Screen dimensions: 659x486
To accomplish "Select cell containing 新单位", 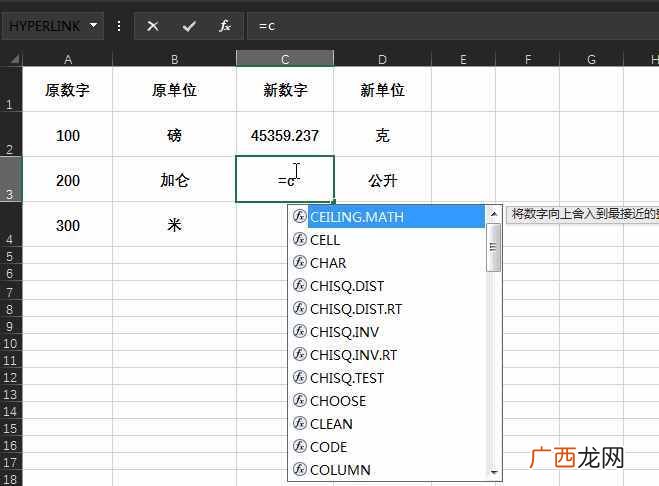I will point(382,90).
